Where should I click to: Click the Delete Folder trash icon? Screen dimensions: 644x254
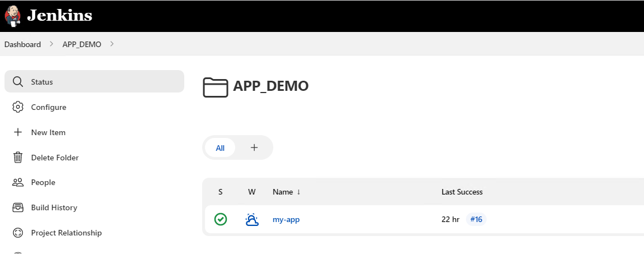(18, 158)
